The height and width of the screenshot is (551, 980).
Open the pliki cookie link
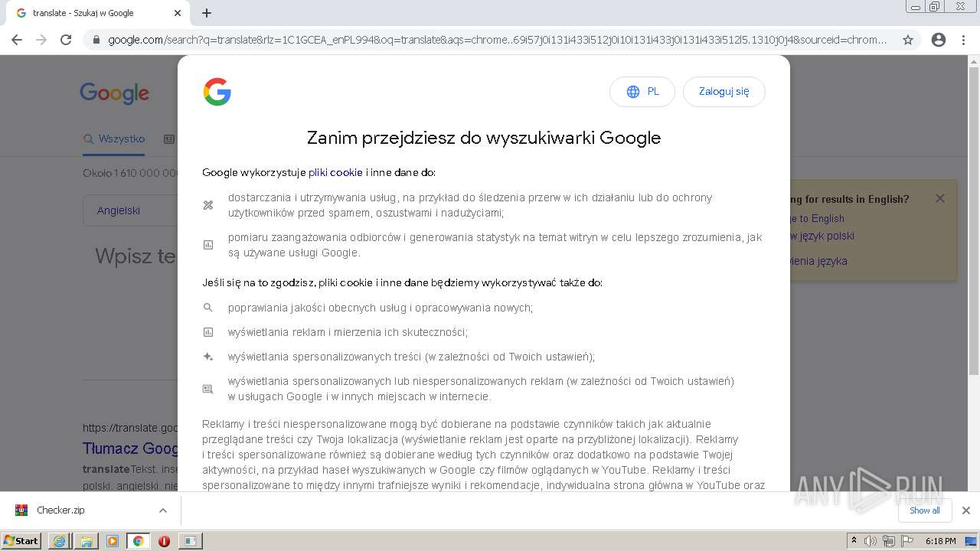[335, 172]
